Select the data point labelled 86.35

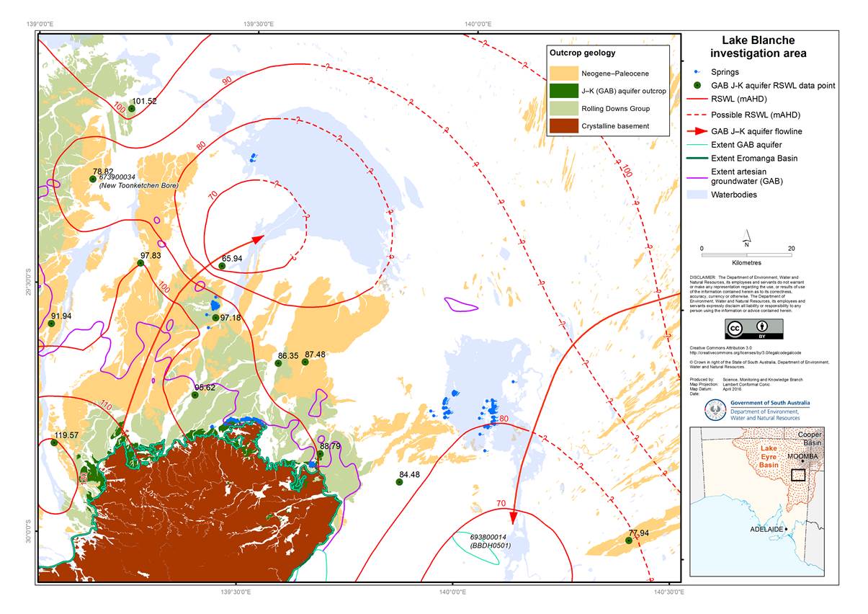point(278,363)
